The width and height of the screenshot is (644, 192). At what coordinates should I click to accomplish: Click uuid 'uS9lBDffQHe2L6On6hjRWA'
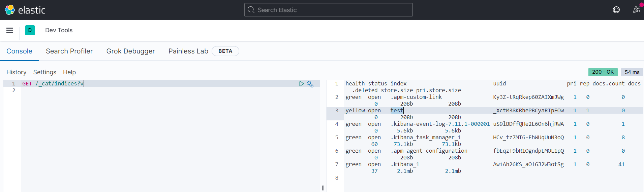[x=528, y=124]
